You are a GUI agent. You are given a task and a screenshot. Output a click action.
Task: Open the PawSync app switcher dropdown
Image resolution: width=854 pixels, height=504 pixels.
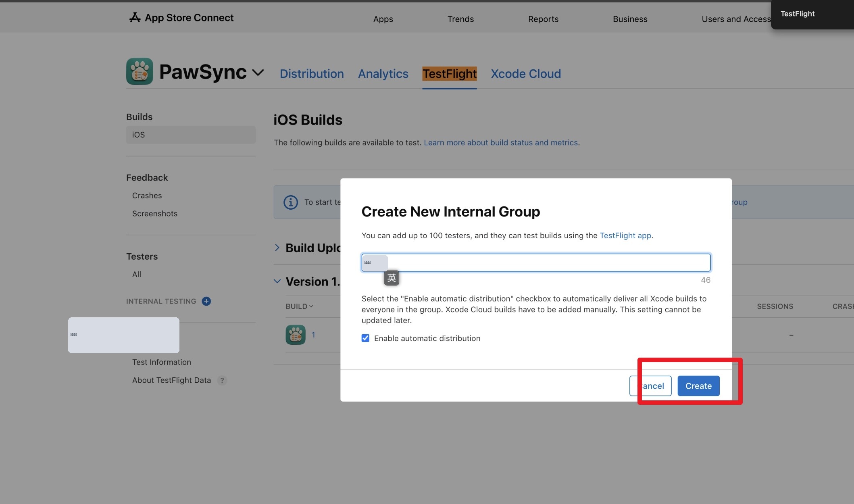(x=258, y=73)
